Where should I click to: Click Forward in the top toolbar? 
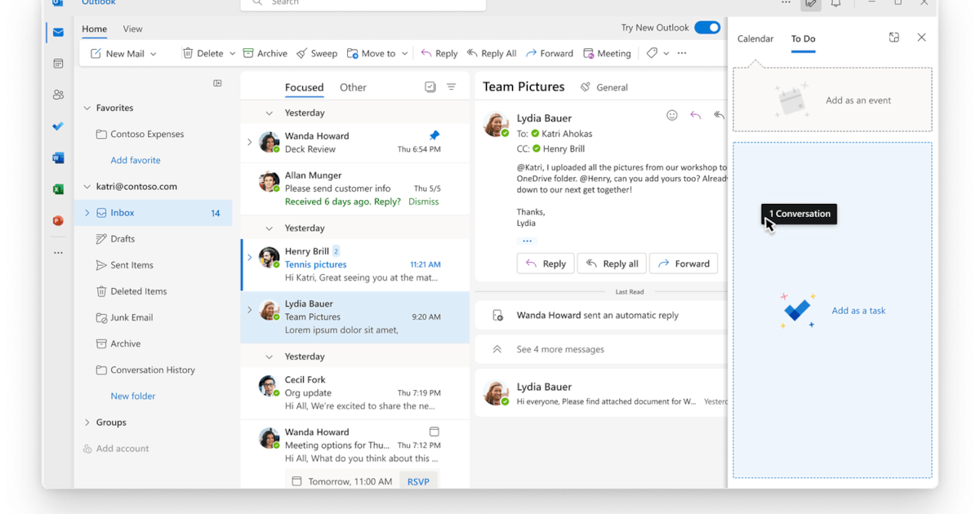coord(550,53)
